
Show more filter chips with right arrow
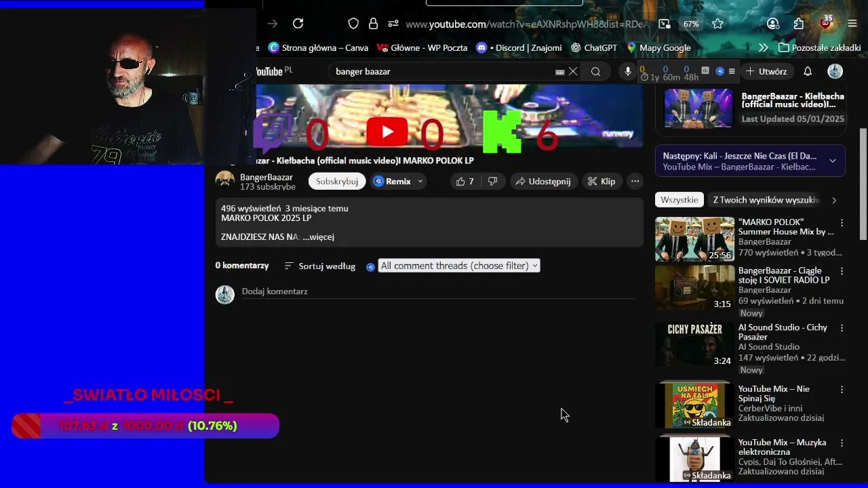point(834,200)
